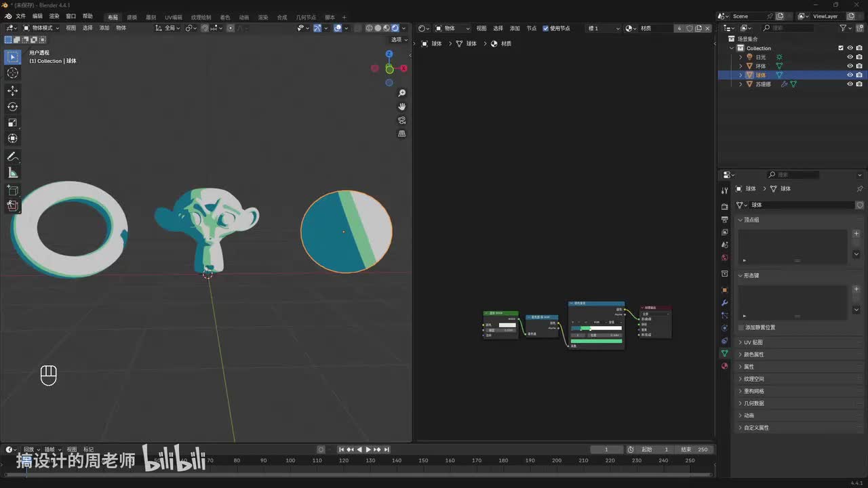Select the Select Box tool

coord(12,57)
